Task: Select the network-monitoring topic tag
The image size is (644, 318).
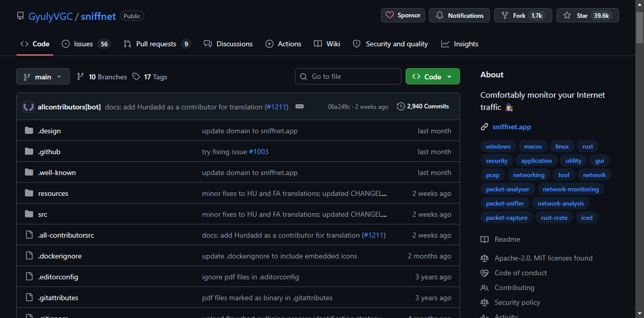Action: click(571, 189)
